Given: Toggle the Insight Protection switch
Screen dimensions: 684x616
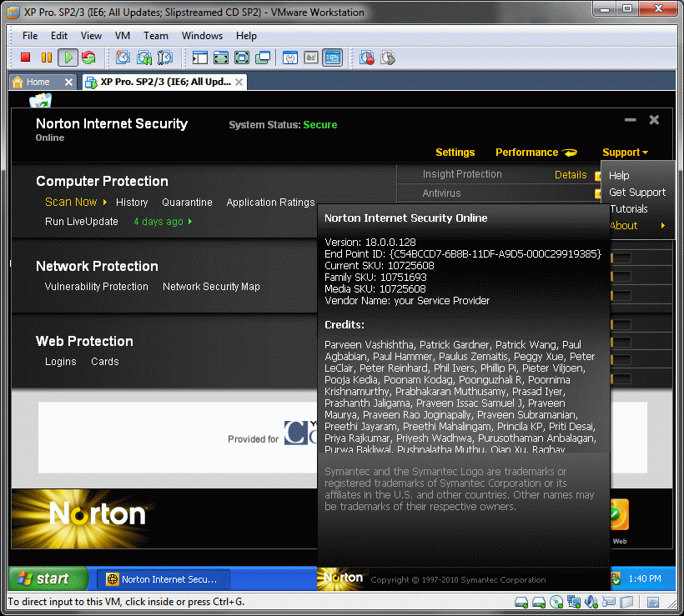Looking at the screenshot, I should [x=597, y=176].
